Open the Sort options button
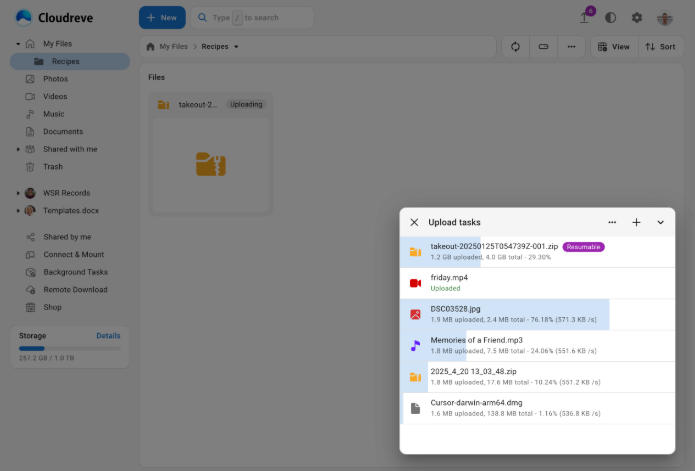 pyautogui.click(x=660, y=47)
